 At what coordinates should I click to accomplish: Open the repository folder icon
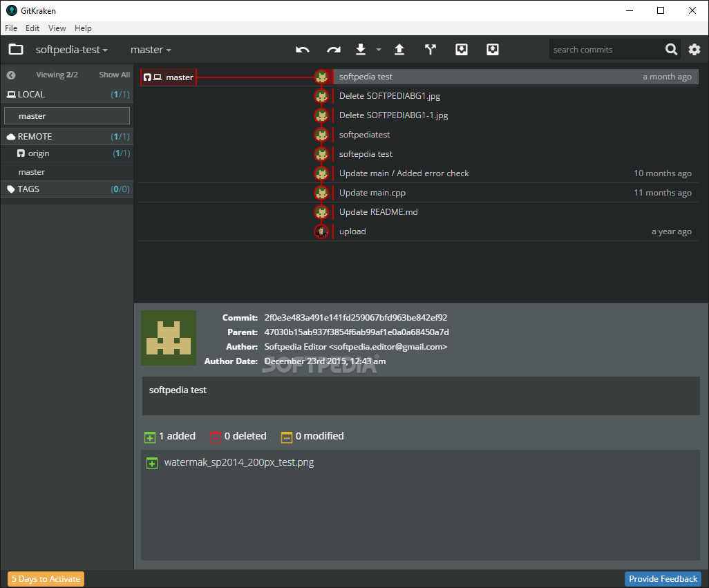tap(16, 49)
